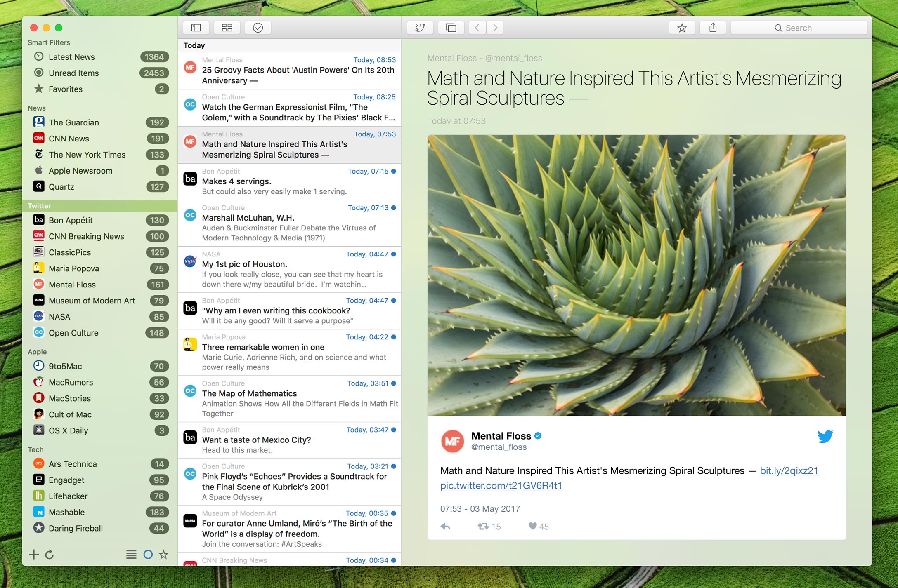Open Lifehacker feed

[100, 496]
